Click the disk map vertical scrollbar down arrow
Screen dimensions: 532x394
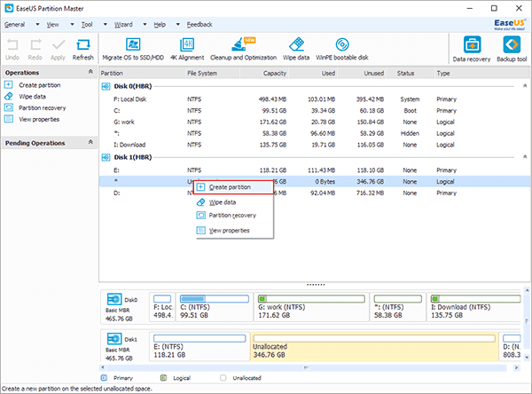coord(527,358)
